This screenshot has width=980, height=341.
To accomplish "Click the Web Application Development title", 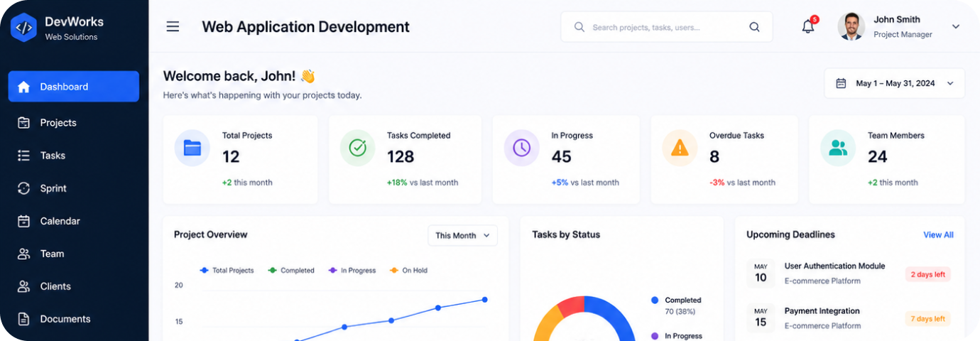I will click(305, 27).
